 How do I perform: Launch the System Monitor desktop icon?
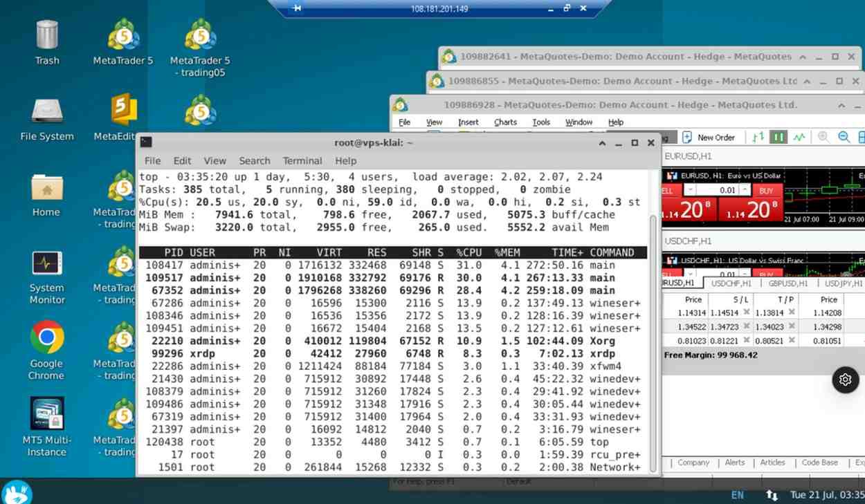click(47, 277)
